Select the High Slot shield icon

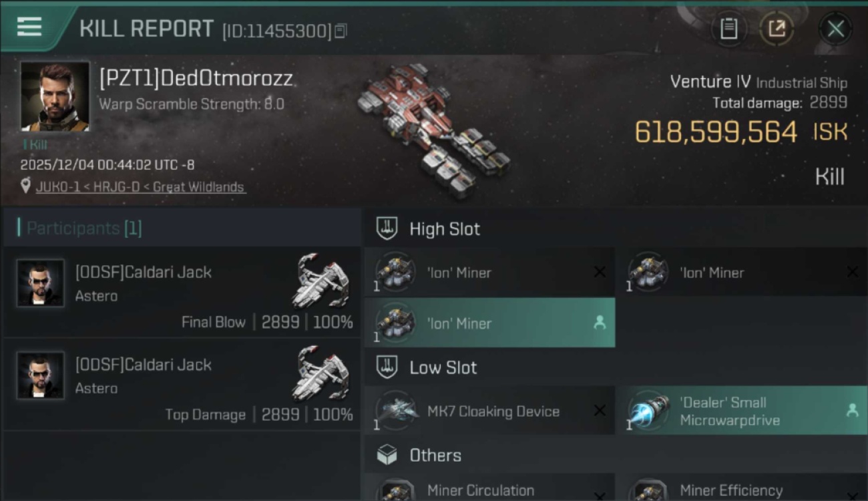coord(387,229)
